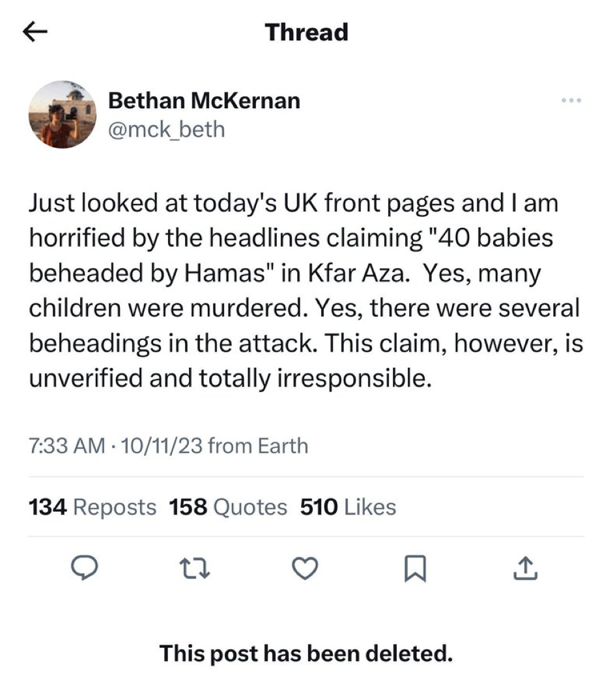Select the Thread header title

coord(306,32)
